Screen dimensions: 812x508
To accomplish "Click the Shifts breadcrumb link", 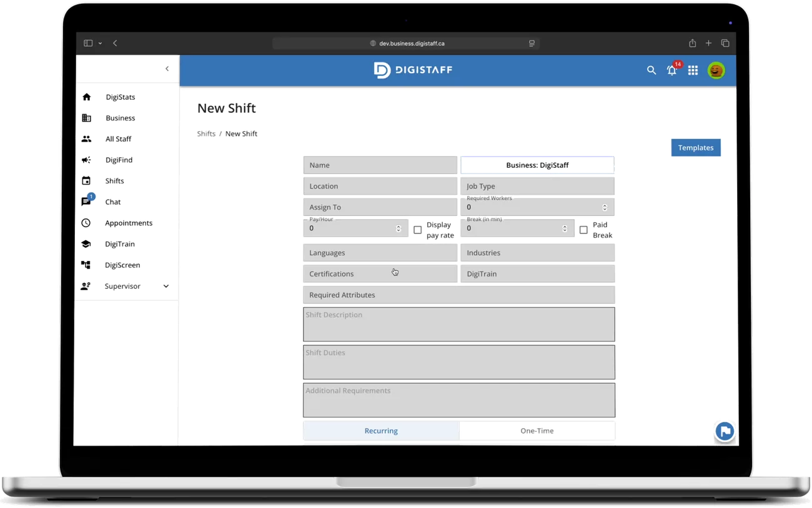I will tap(206, 134).
